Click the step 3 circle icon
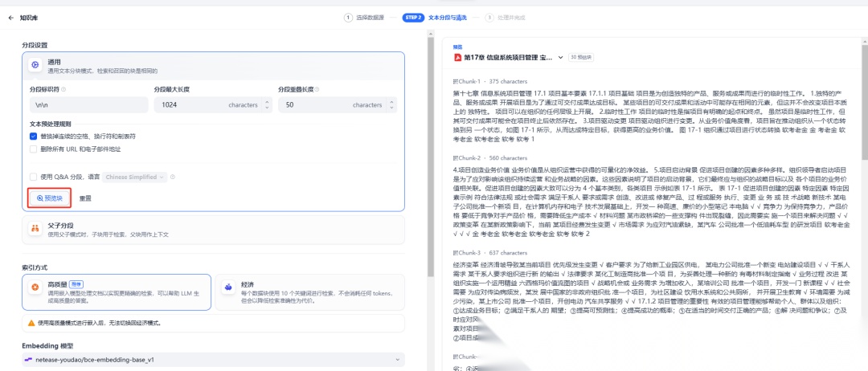The width and height of the screenshot is (868, 371). tap(489, 18)
